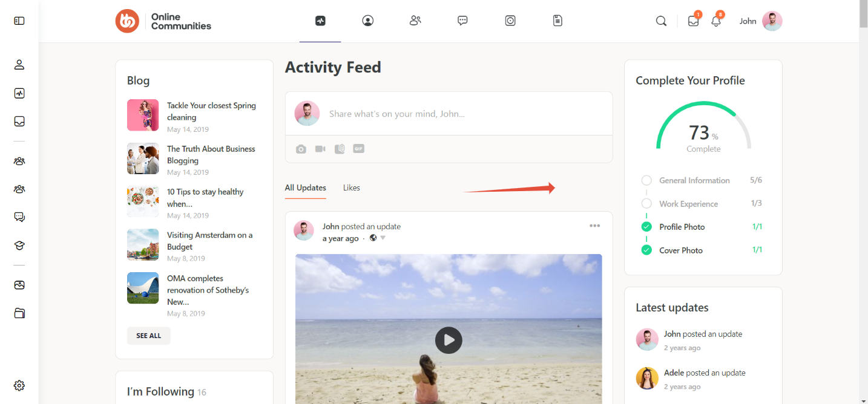
Task: Click the name John in Latest updates
Action: [x=672, y=334]
